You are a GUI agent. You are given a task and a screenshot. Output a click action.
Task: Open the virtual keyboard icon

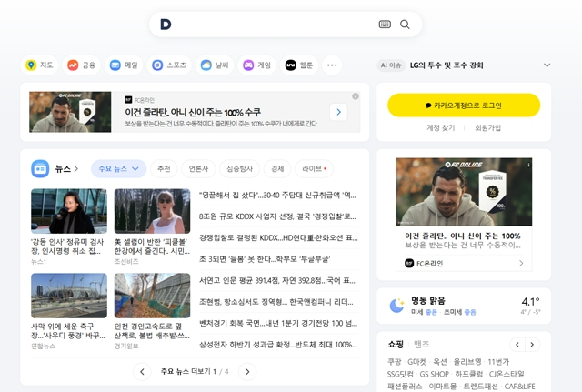click(385, 25)
